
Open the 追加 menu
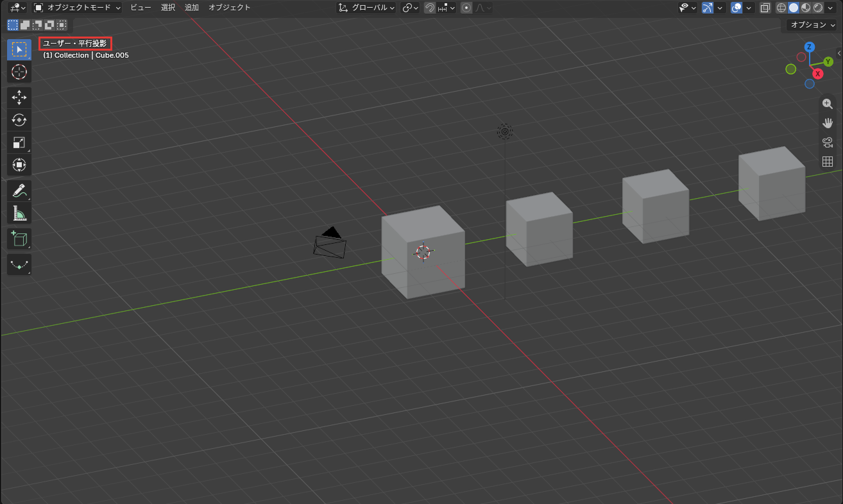(x=192, y=8)
